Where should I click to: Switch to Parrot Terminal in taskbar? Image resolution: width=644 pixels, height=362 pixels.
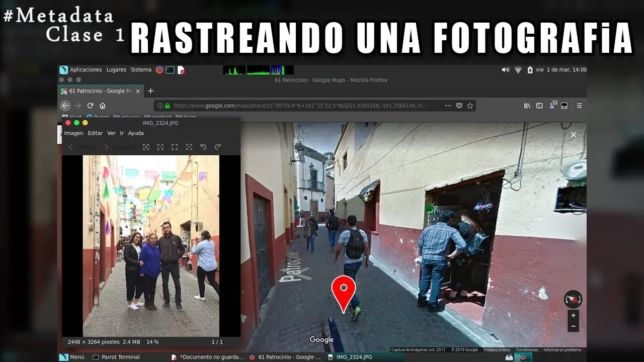pyautogui.click(x=115, y=357)
